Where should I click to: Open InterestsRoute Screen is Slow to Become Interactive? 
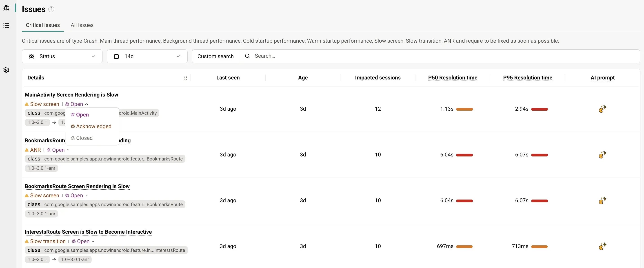coord(88,232)
